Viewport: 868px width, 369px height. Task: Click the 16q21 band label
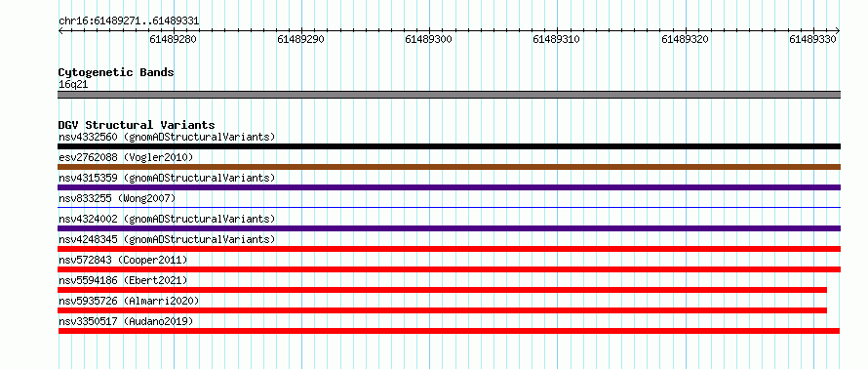click(73, 85)
